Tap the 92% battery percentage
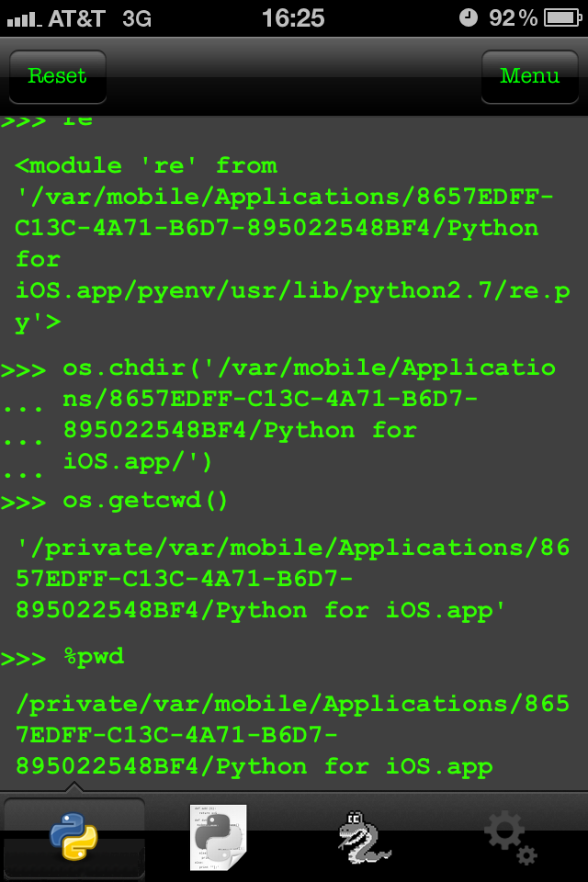Screen dimensions: 588x882 pos(513,18)
